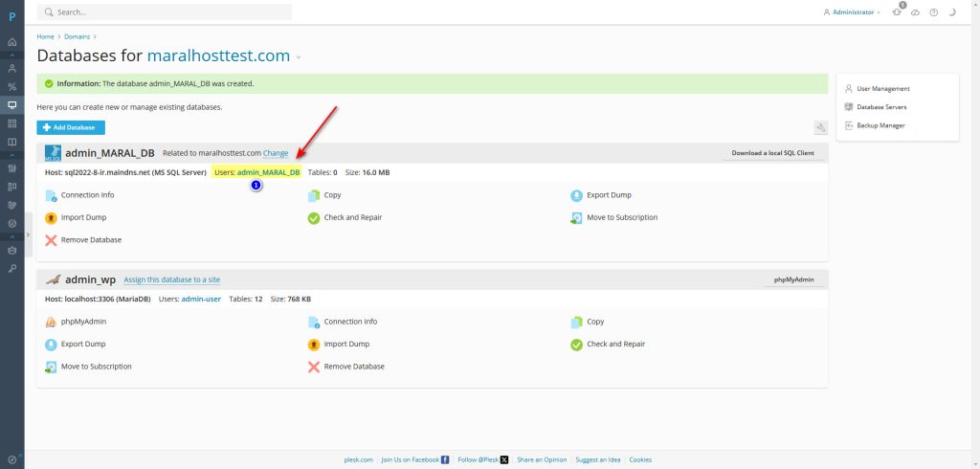Image resolution: width=980 pixels, height=469 pixels.
Task: Click the Add Database button
Action: coord(71,127)
